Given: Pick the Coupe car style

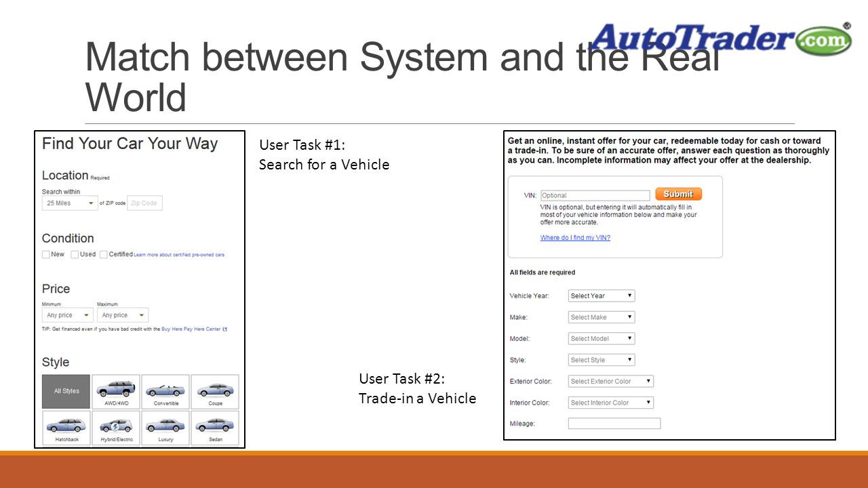Looking at the screenshot, I should click(215, 392).
